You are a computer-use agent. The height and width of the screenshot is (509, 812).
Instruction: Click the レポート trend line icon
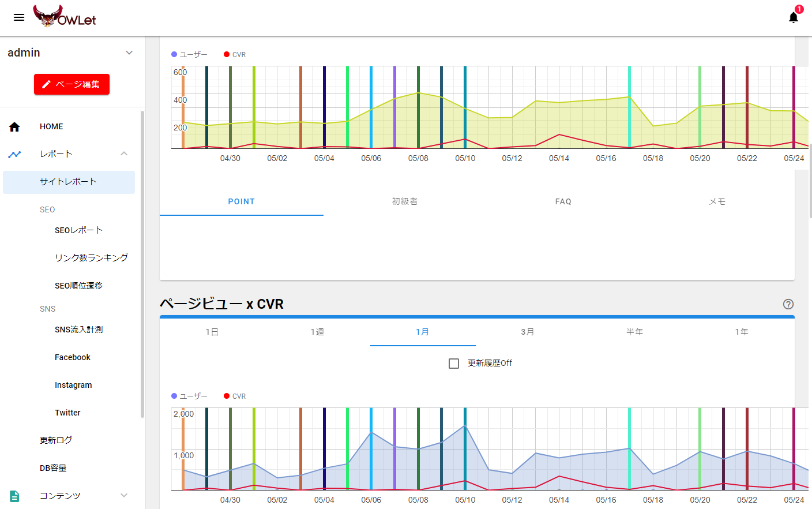14,154
